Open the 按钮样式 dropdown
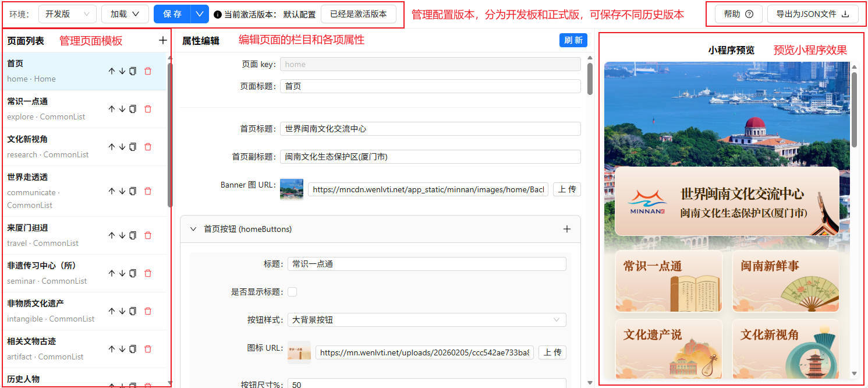 [426, 320]
